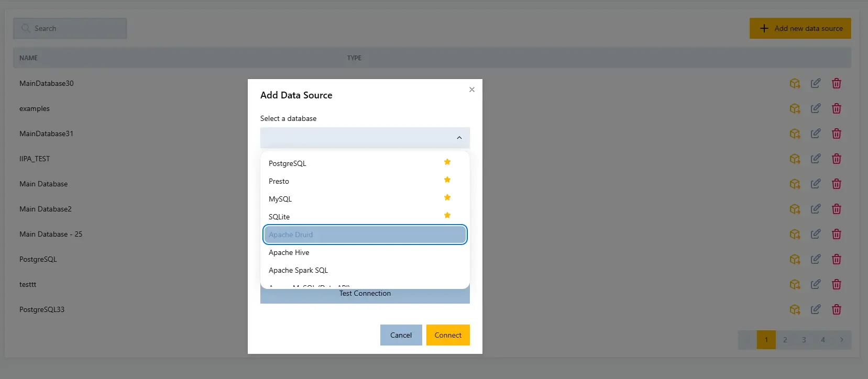868x379 pixels.
Task: Edit the Main Database data source
Action: point(816,184)
